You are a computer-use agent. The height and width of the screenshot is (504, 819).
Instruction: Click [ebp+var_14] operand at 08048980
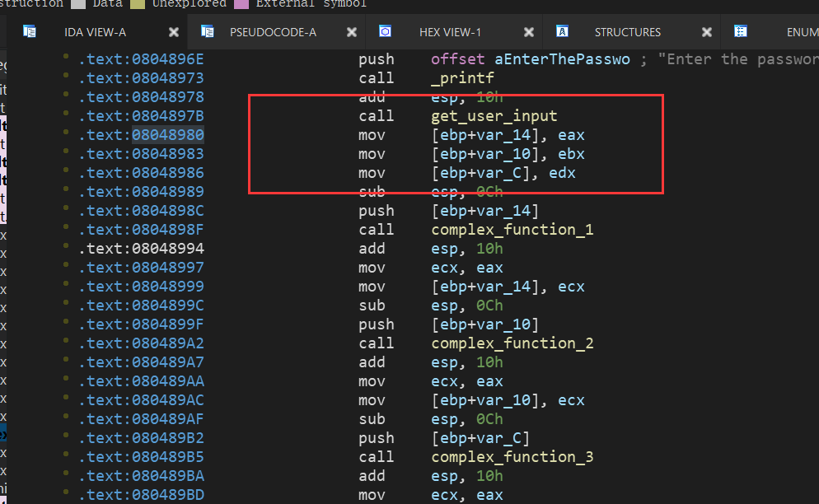484,135
